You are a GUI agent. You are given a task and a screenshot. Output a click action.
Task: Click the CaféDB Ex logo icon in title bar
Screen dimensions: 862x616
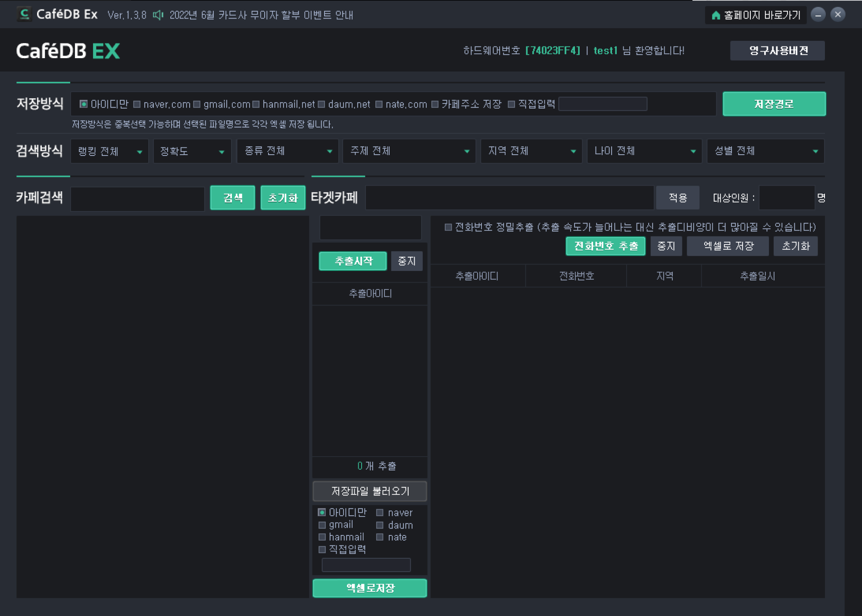[25, 15]
